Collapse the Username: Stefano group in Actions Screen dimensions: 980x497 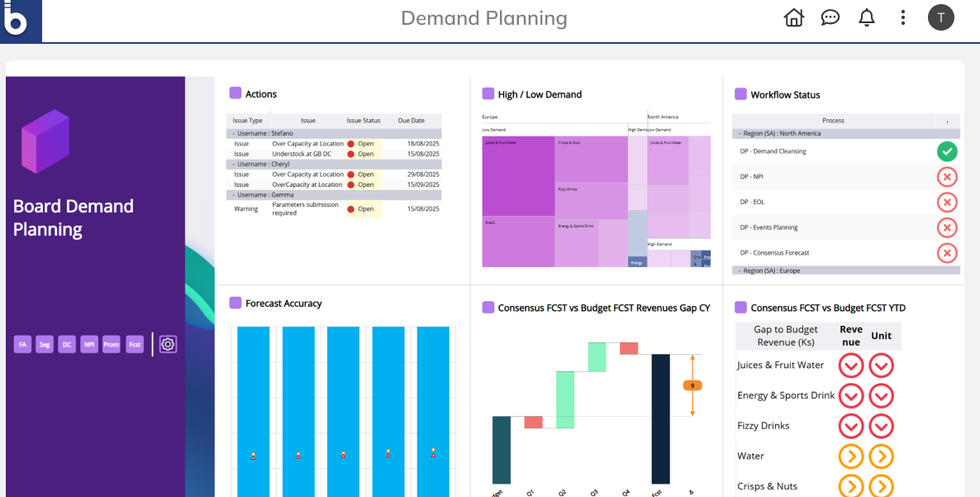pyautogui.click(x=234, y=132)
